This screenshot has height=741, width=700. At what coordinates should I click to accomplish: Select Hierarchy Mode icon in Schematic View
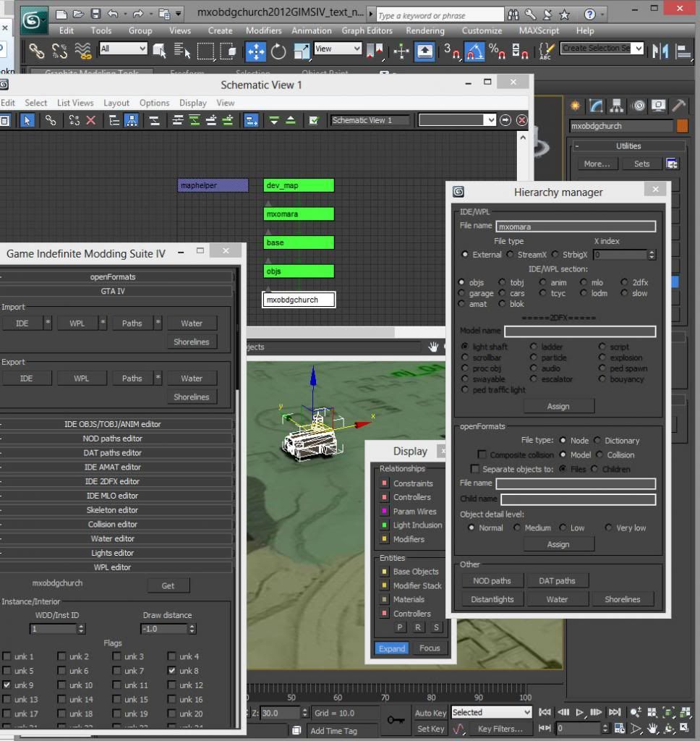pyautogui.click(x=132, y=121)
